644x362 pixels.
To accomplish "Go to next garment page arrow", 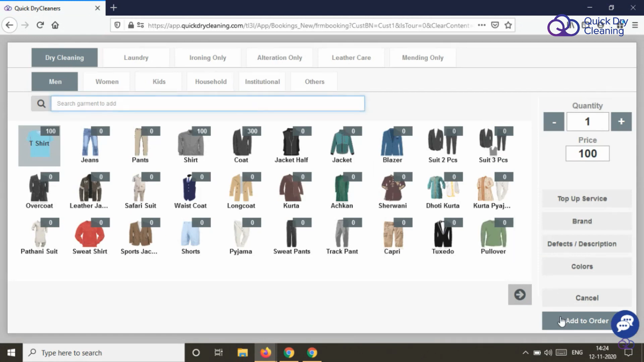I will coord(520,295).
